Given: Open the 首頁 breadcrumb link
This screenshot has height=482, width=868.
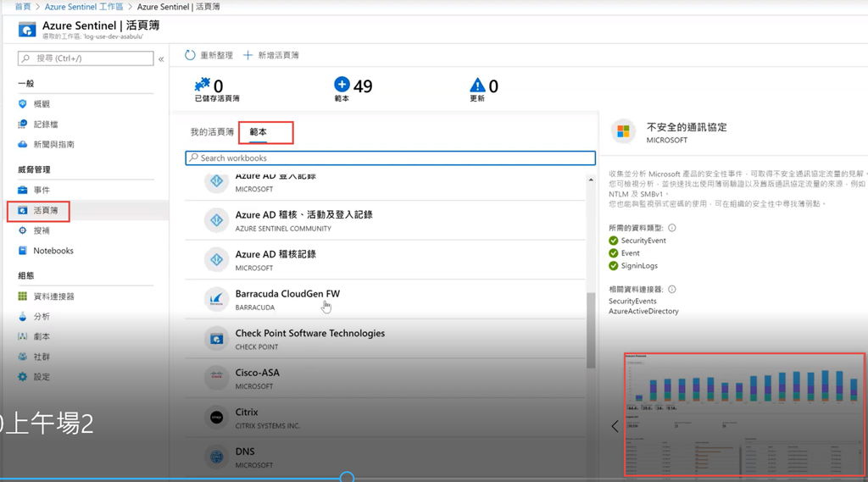Looking at the screenshot, I should pyautogui.click(x=23, y=7).
